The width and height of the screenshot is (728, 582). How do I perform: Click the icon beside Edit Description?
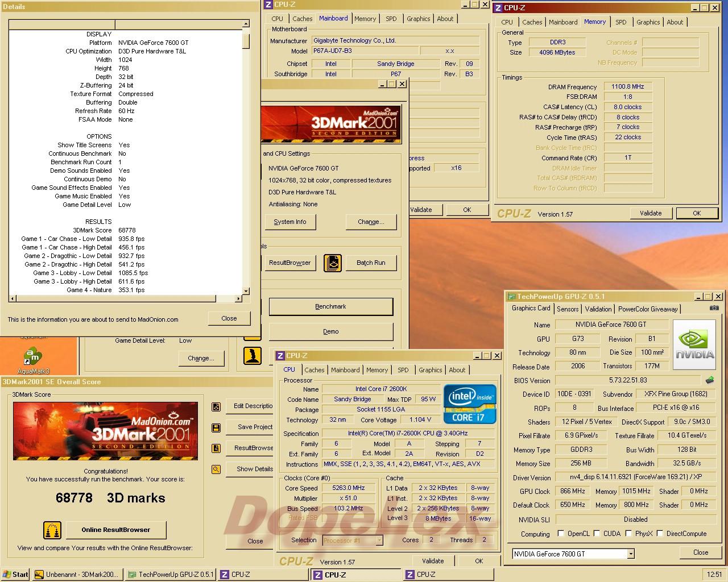(216, 406)
